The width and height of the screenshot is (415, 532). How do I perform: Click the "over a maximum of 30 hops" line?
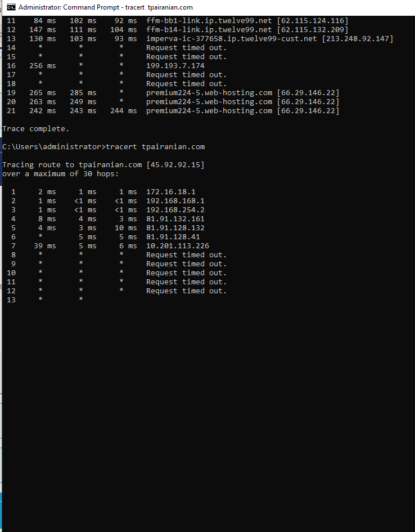pyautogui.click(x=61, y=174)
